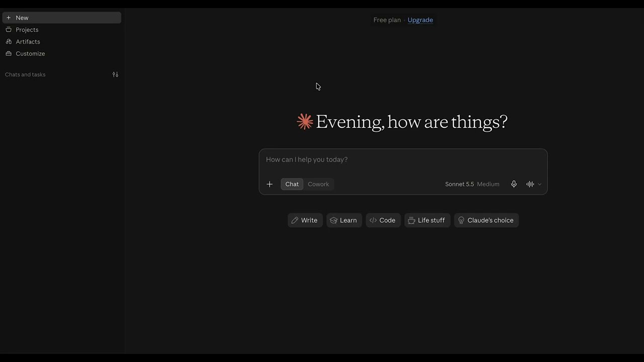Expand the voice mode options chevron

point(540,184)
